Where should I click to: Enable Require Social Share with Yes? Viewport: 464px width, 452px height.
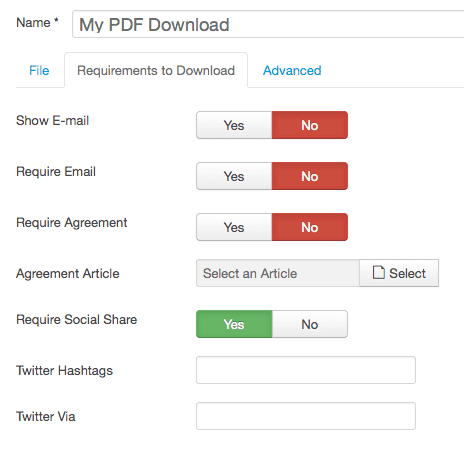[234, 324]
